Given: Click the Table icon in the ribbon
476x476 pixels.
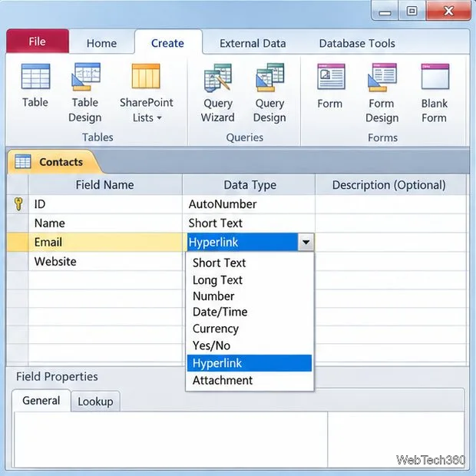Looking at the screenshot, I should tap(35, 76).
